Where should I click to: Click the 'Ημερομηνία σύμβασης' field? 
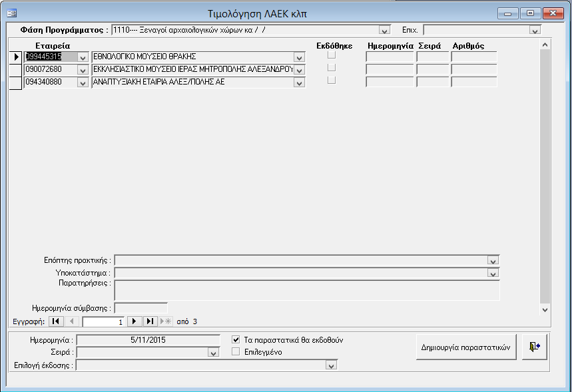point(141,308)
